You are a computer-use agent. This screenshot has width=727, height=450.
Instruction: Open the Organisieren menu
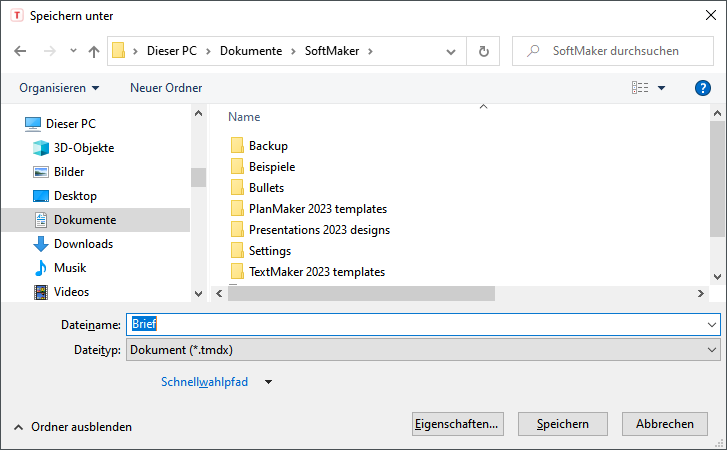point(59,88)
